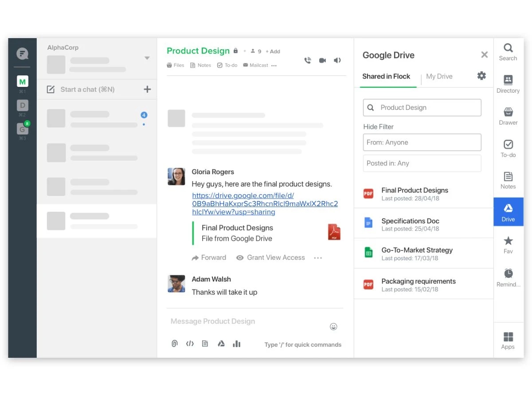The width and height of the screenshot is (532, 399).
Task: Click the Flock logo icon
Action: (22, 54)
